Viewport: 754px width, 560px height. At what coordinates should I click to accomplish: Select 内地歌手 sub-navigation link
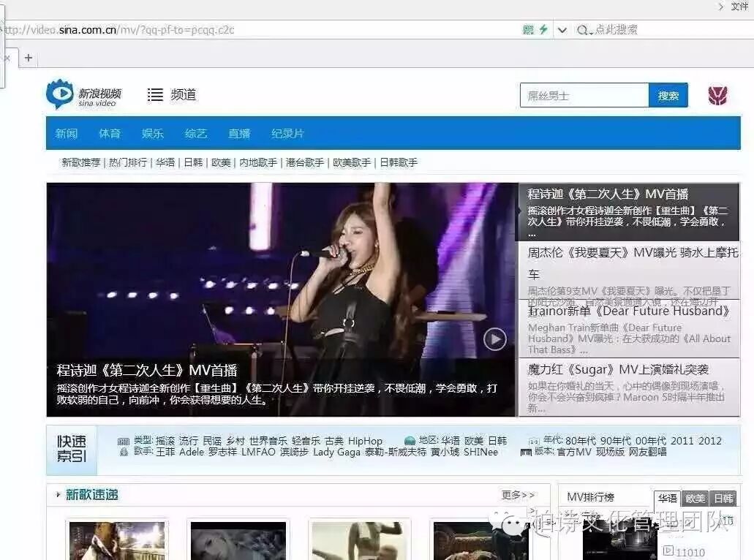click(258, 162)
